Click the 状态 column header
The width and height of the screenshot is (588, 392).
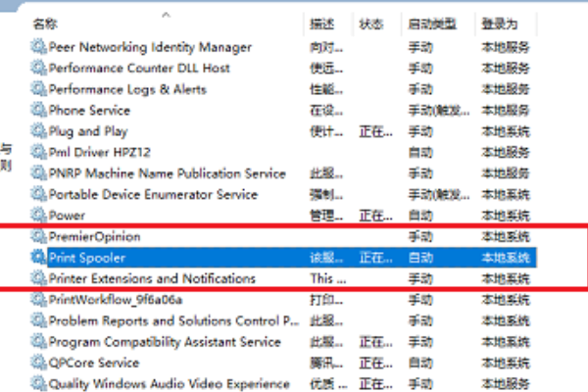tap(371, 22)
